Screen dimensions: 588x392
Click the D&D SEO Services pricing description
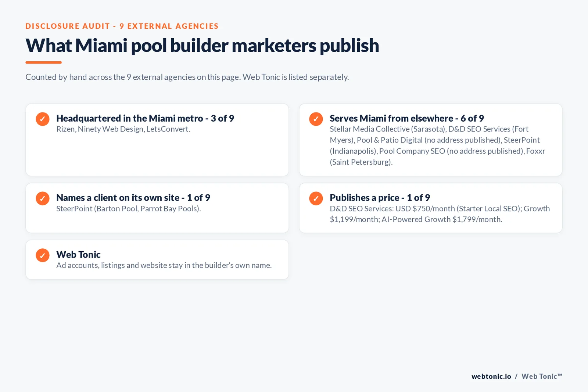tap(440, 214)
